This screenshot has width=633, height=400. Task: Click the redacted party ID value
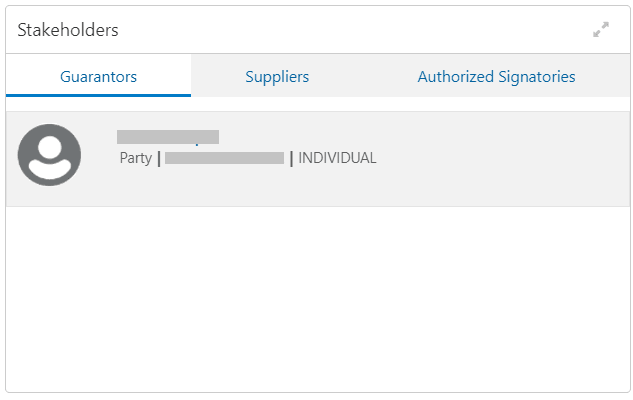pyautogui.click(x=225, y=158)
